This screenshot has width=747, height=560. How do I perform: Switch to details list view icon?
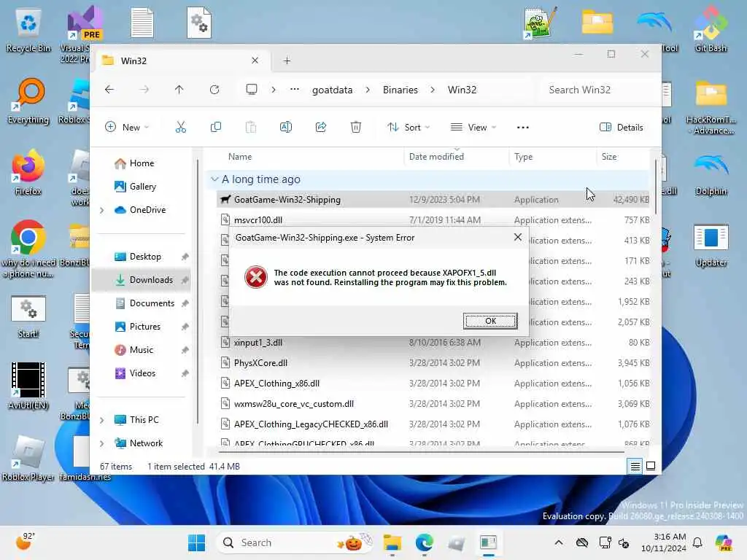[x=635, y=467]
